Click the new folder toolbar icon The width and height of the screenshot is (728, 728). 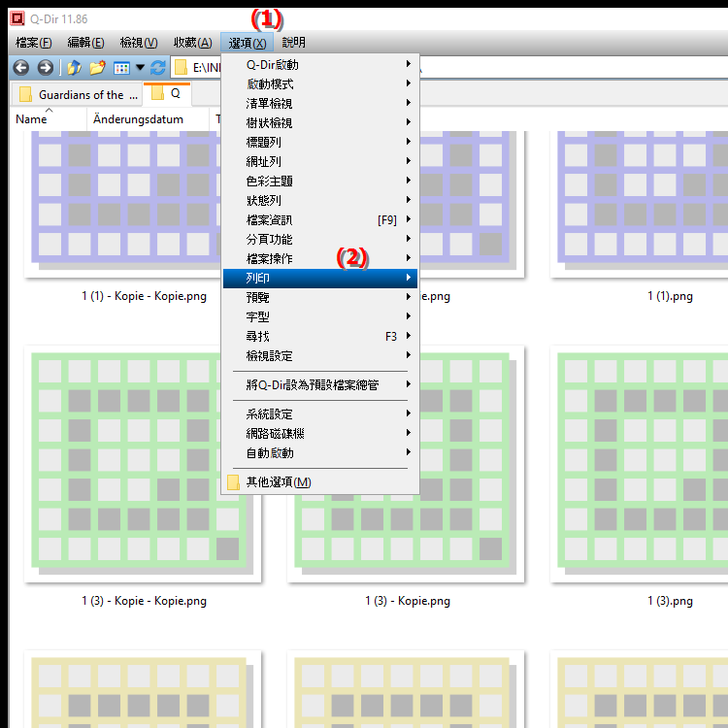[97, 68]
